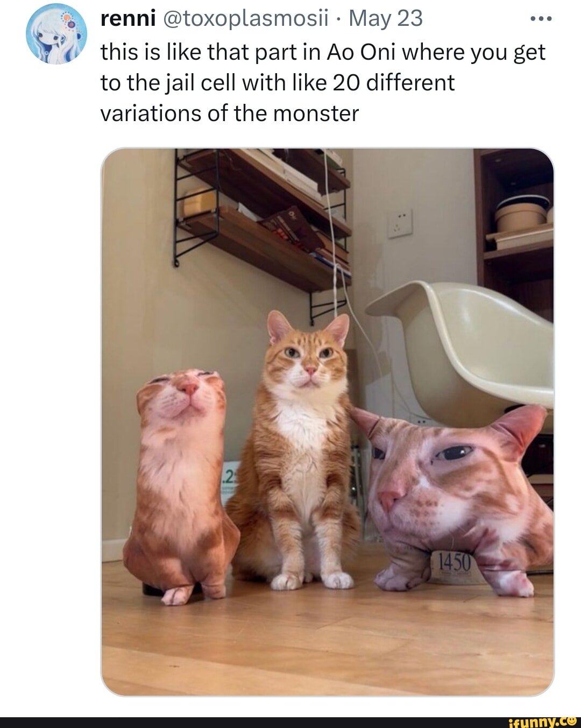This screenshot has height=728, width=581.
Task: Click the wall power outlet in photo
Action: pyautogui.click(x=400, y=223)
